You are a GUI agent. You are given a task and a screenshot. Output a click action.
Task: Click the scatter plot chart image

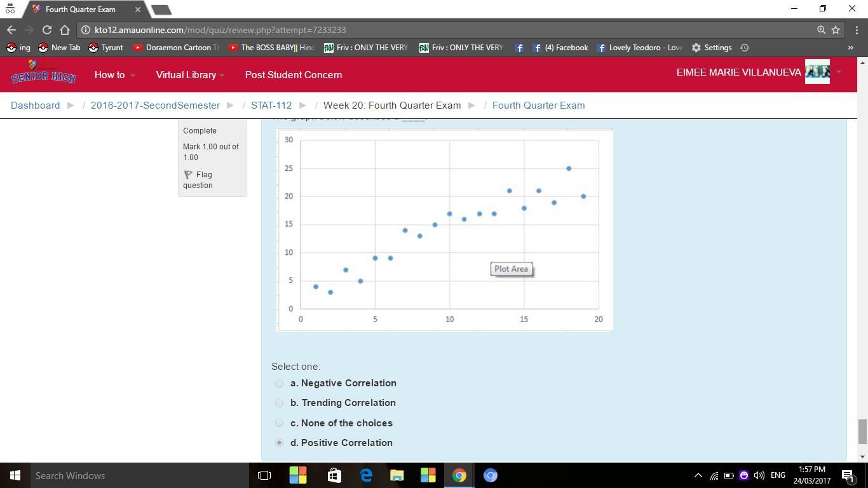[445, 230]
